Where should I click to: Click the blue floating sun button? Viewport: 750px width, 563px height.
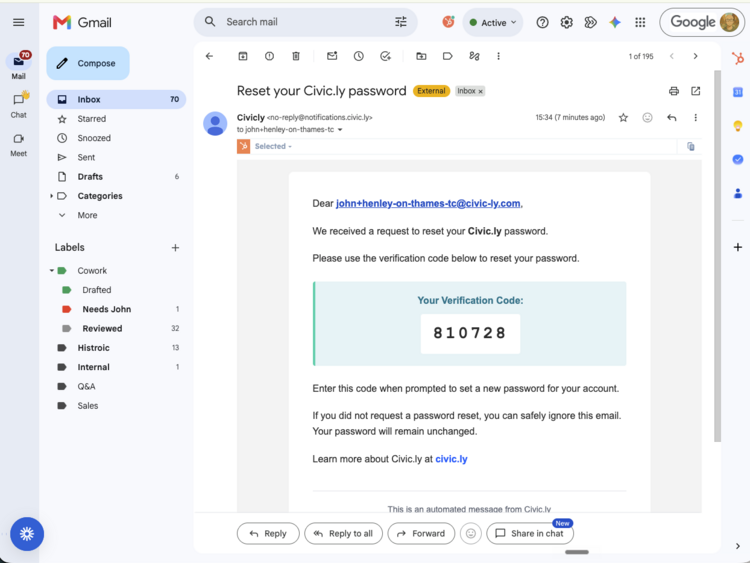coord(27,534)
